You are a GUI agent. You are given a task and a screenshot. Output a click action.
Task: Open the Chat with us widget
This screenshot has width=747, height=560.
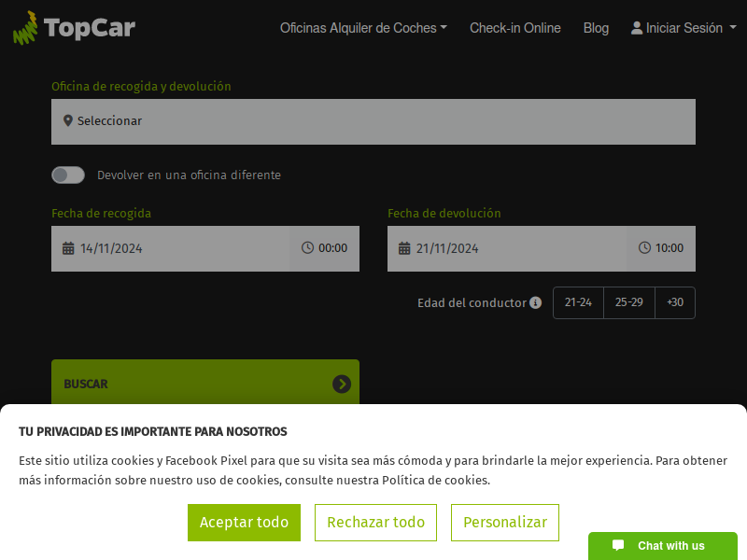(x=662, y=546)
